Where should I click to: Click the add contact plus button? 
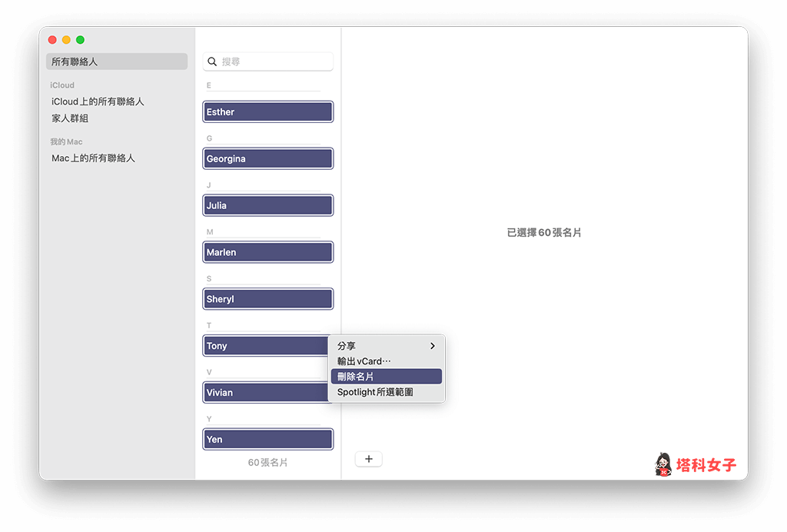[x=368, y=459]
